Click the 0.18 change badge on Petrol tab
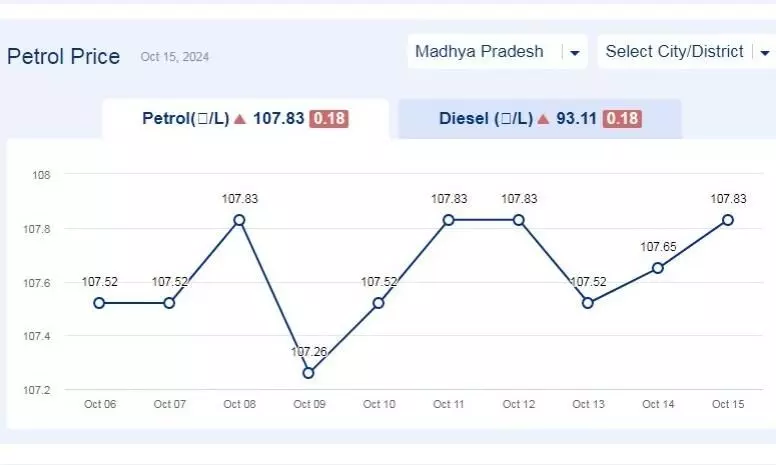The height and width of the screenshot is (465, 776). pyautogui.click(x=329, y=119)
